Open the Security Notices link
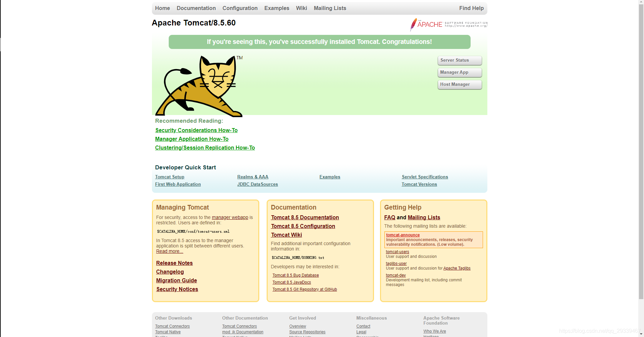 177,289
